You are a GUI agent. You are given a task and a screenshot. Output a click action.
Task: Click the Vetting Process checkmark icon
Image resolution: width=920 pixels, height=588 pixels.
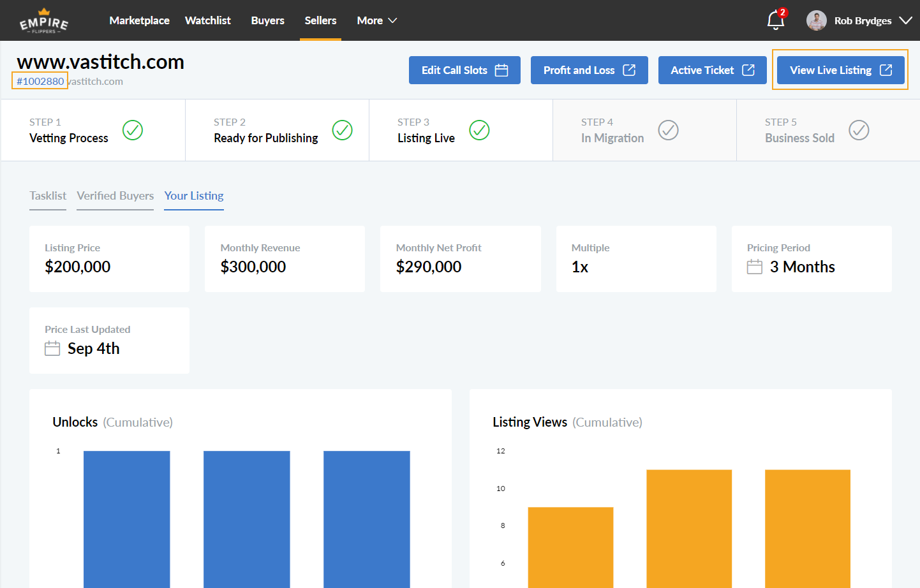pyautogui.click(x=133, y=130)
